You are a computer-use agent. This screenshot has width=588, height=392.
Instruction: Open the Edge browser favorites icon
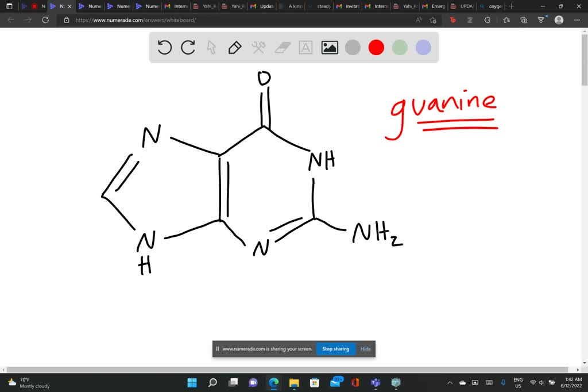point(505,19)
